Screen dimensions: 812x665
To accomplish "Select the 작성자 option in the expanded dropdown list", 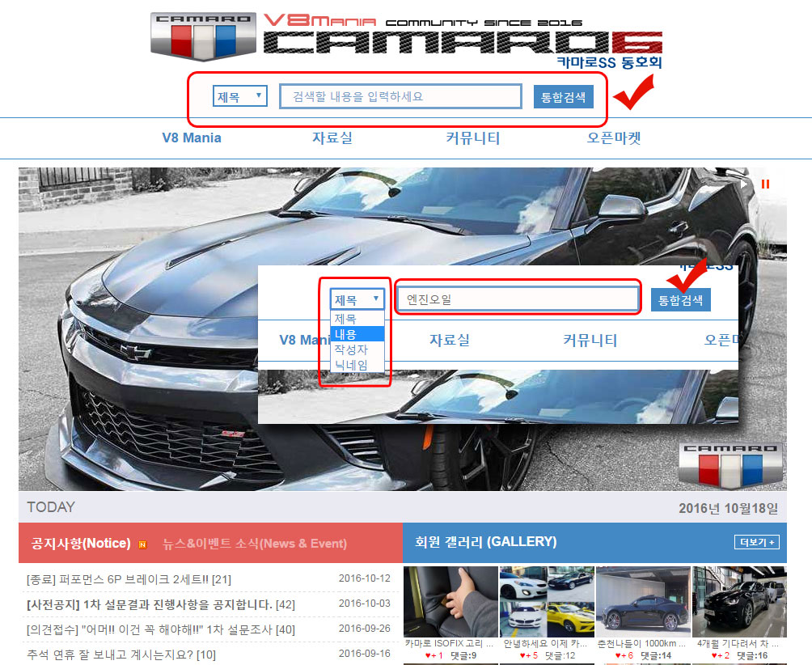I will [x=357, y=349].
